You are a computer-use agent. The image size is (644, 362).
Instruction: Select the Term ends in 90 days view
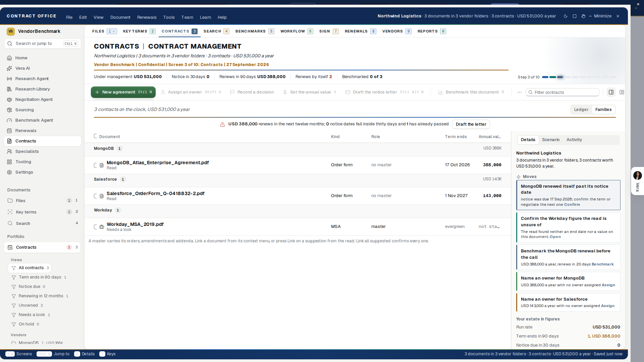coord(40,277)
